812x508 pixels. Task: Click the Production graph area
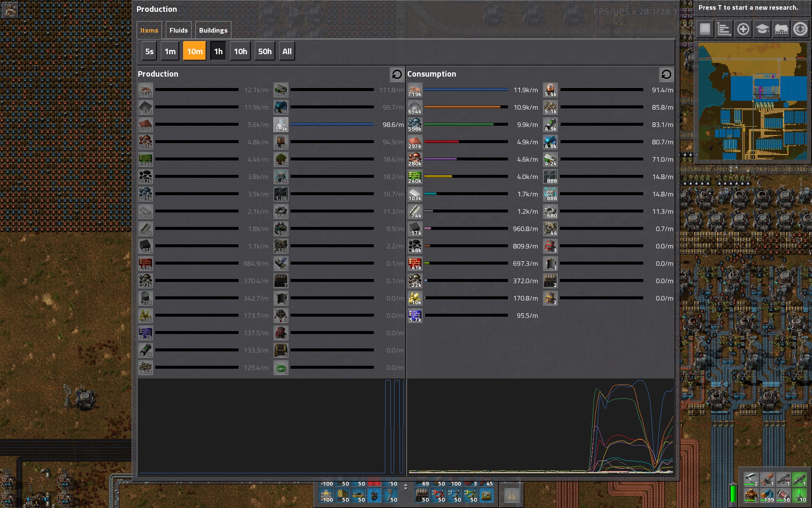271,426
